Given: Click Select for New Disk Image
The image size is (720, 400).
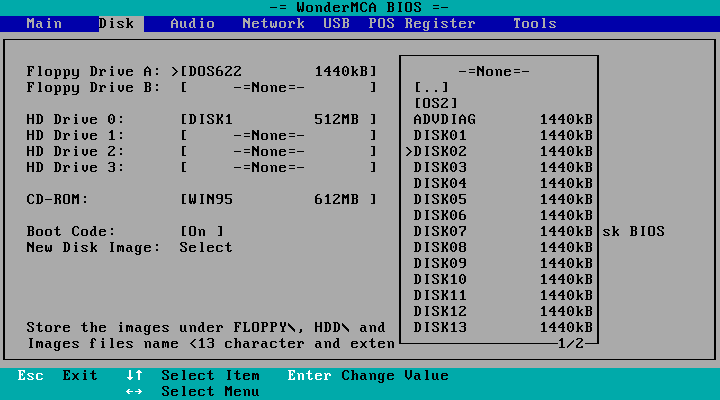Looking at the screenshot, I should [206, 247].
